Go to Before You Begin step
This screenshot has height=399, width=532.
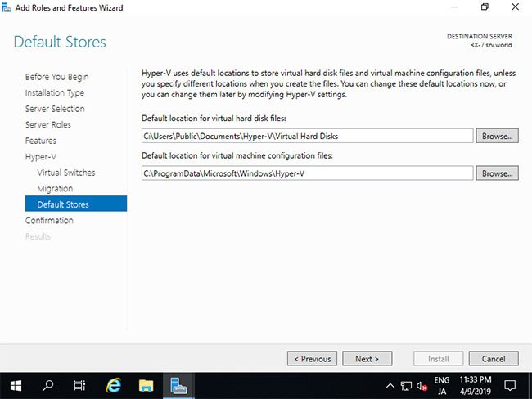point(57,77)
